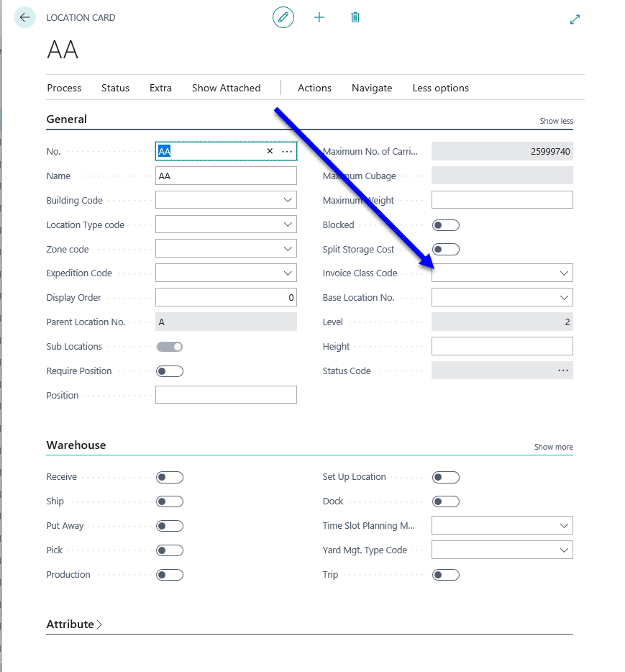625x672 pixels.
Task: Open Status Code lookup ellipsis
Action: tap(563, 371)
